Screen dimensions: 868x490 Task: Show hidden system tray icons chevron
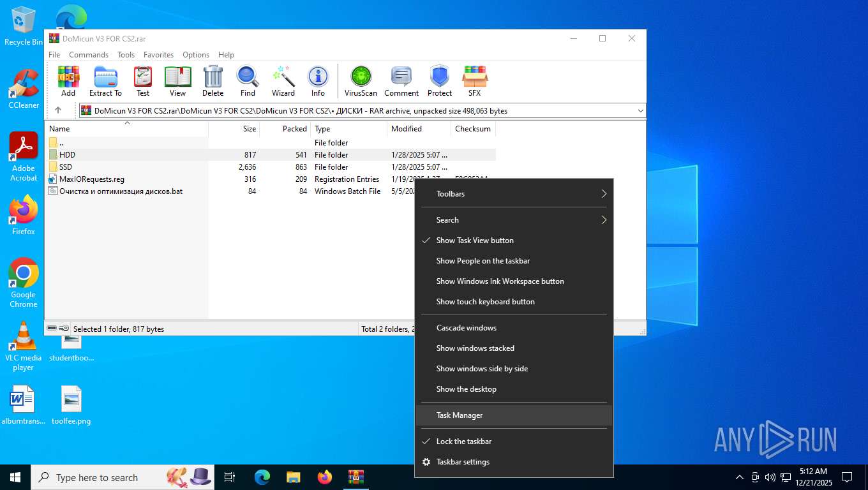point(740,477)
